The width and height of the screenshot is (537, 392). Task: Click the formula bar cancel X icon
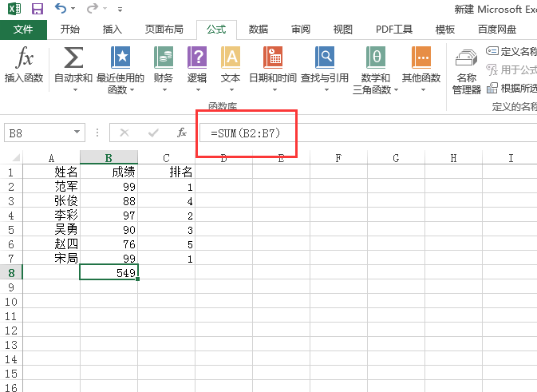[124, 133]
